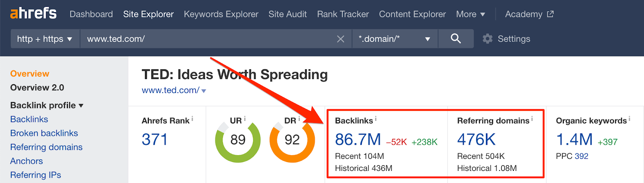Click the magnifier search button
Viewport: 644px width, 183px height.
[456, 39]
